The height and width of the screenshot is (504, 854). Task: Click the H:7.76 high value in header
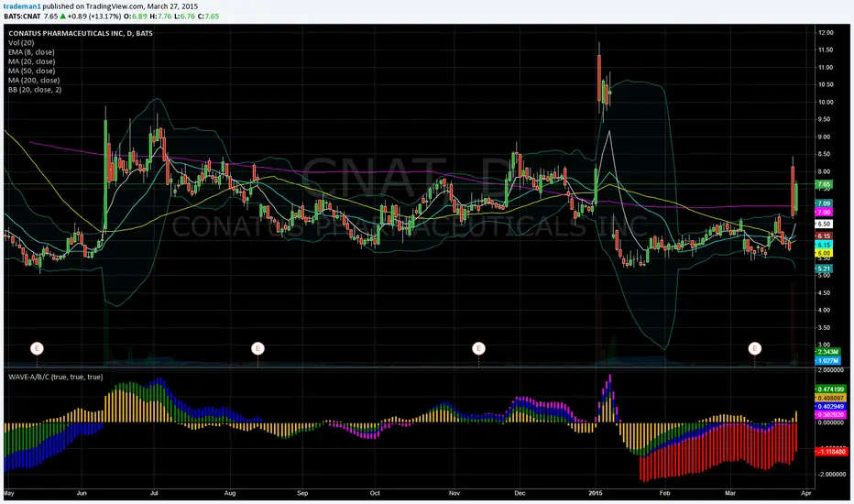tap(160, 16)
